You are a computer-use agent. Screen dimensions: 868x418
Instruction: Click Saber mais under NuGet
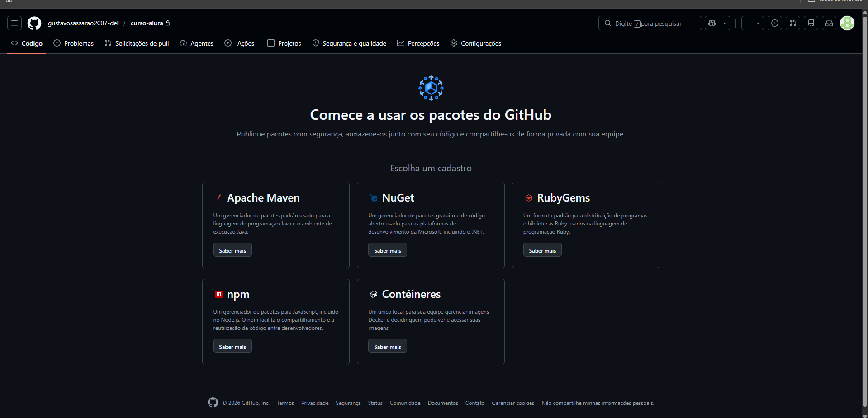(x=388, y=250)
